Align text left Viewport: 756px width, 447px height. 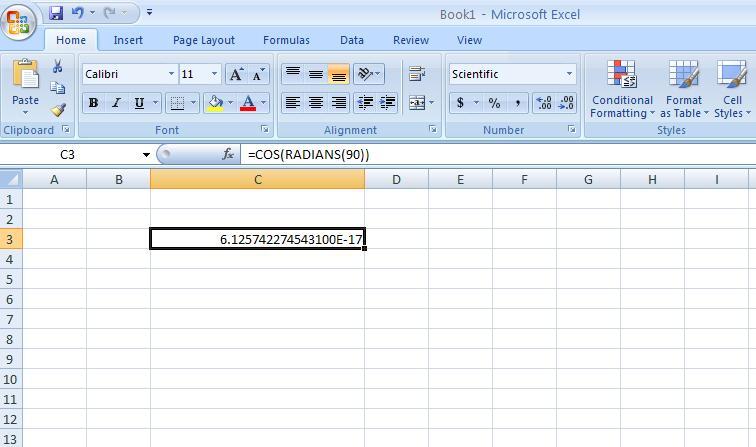point(293,103)
